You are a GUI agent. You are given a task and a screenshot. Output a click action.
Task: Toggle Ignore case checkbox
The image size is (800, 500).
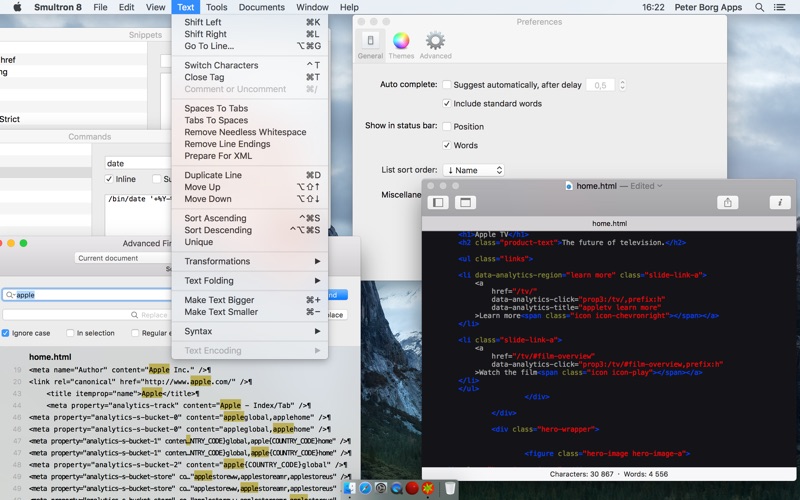click(6, 333)
